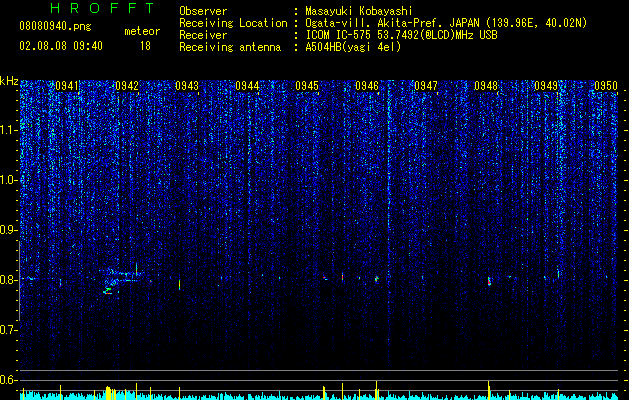This screenshot has width=629, height=400.
Task: Click the 0942 time marker
Action: point(127,86)
